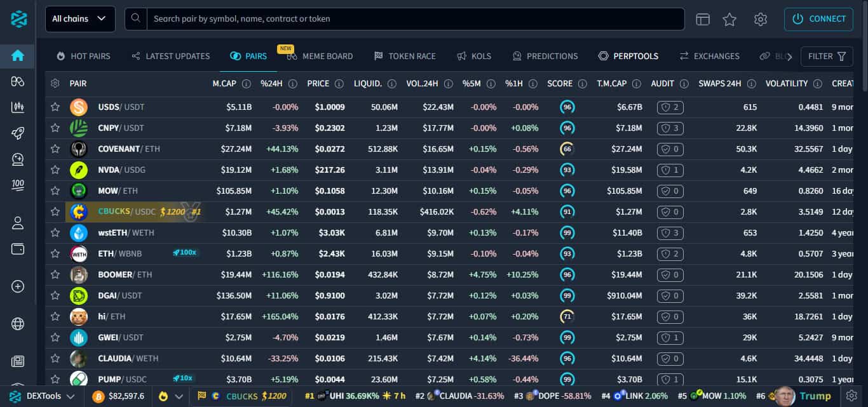
Task: Open the layout panel icon in top bar
Action: (x=703, y=19)
